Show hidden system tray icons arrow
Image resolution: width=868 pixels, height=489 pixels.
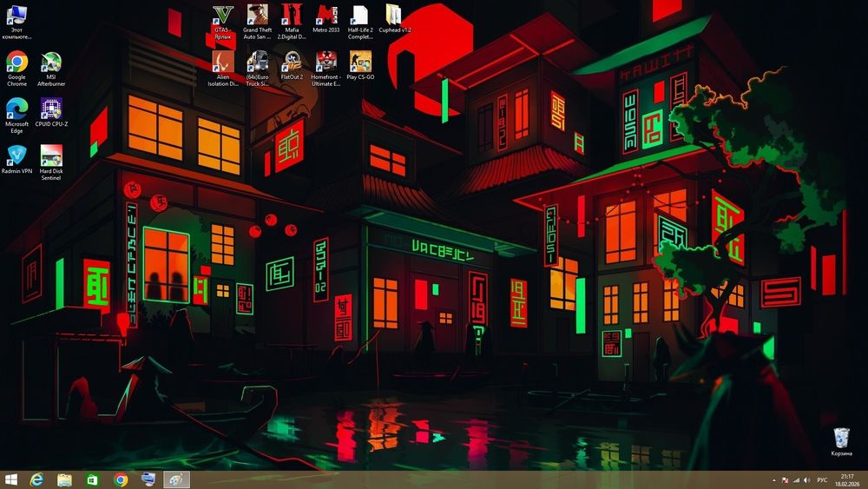click(x=774, y=480)
